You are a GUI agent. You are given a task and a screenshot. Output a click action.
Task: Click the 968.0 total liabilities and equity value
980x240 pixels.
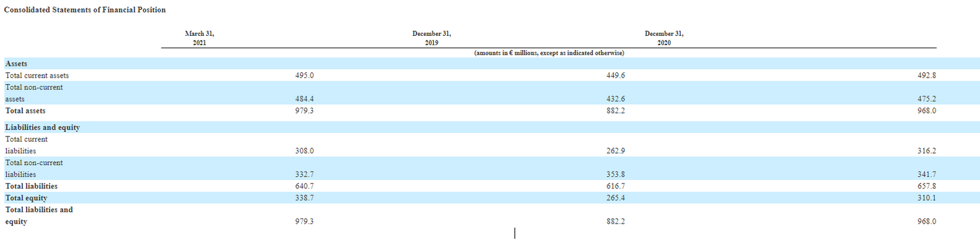point(926,222)
